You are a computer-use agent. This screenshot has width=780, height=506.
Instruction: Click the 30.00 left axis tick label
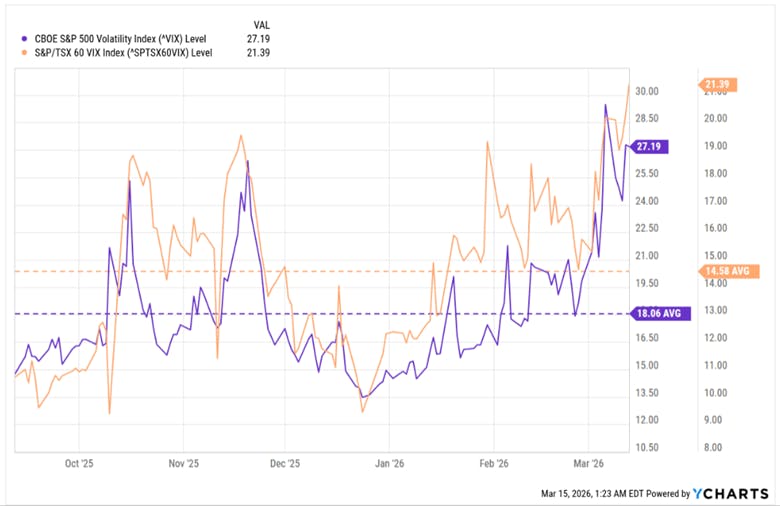(647, 91)
